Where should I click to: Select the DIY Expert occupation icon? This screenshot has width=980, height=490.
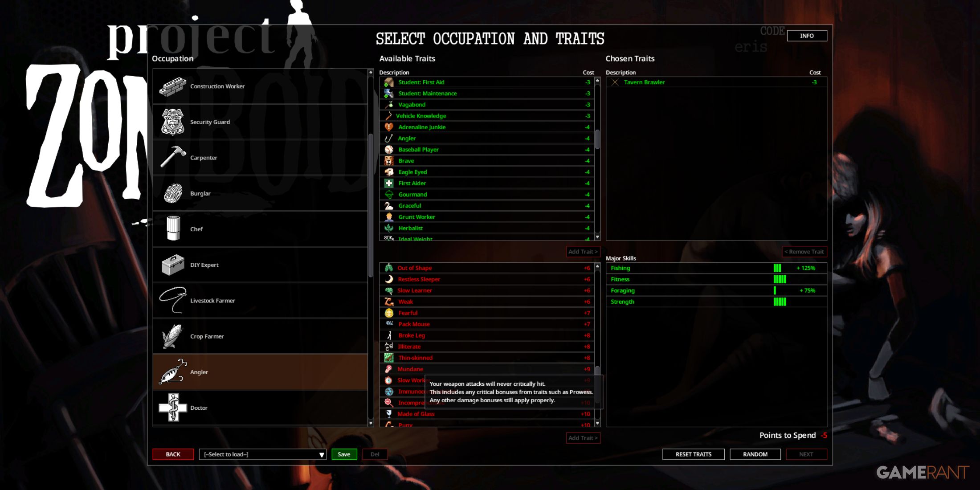point(173,264)
